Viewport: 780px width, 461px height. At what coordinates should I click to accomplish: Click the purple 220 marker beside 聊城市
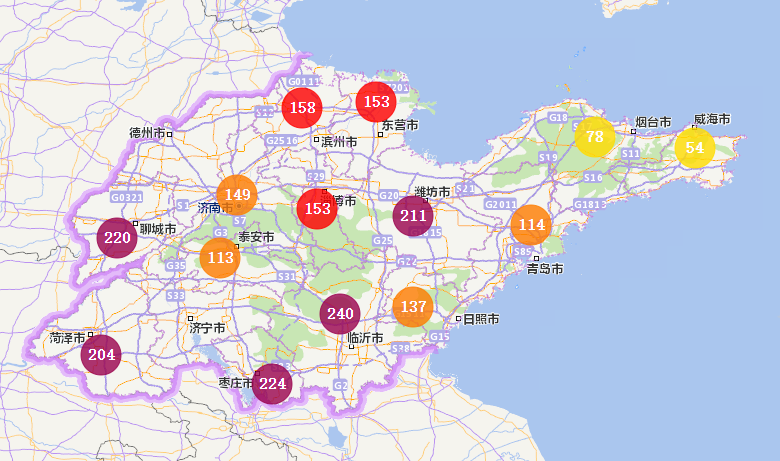(117, 238)
